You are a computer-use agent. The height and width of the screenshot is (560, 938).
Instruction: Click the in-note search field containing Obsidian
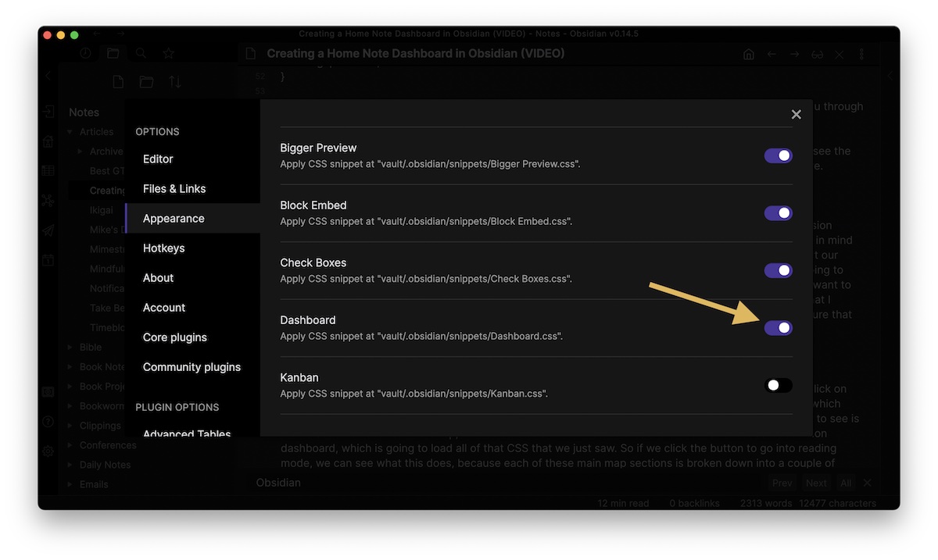click(x=508, y=483)
